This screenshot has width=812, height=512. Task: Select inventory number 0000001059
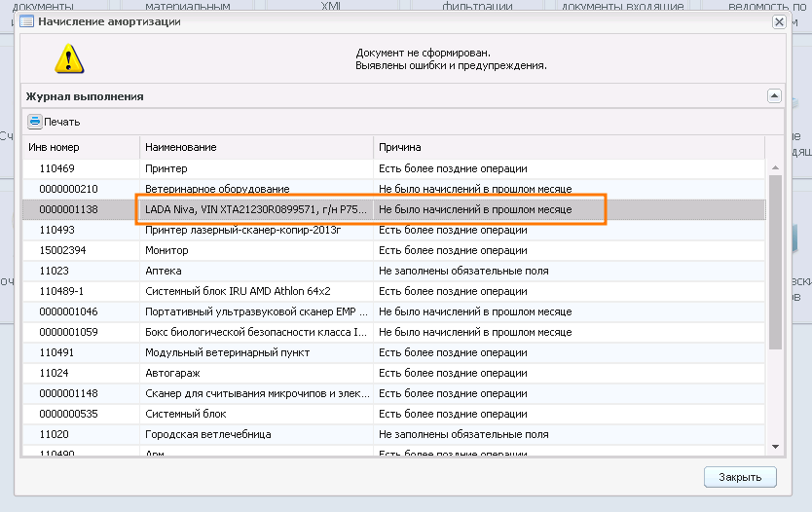click(68, 332)
